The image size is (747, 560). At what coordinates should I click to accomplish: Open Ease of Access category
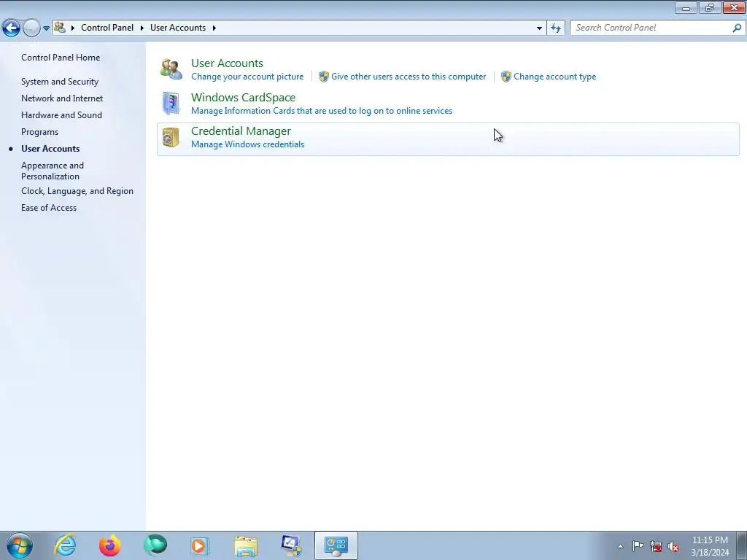(x=49, y=208)
